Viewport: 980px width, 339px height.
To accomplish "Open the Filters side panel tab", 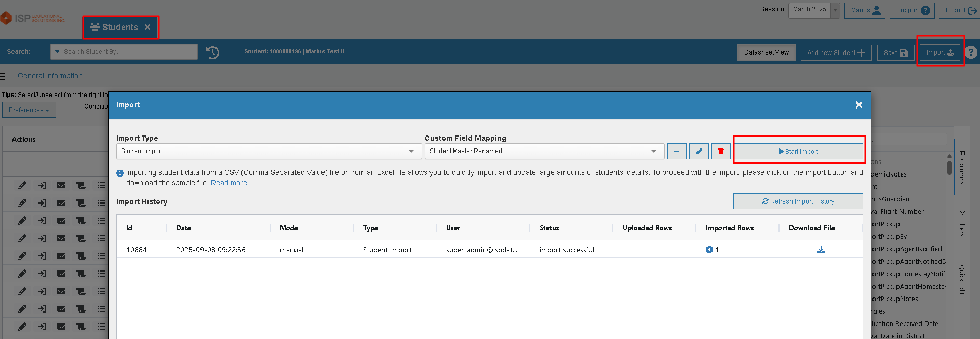I will [x=962, y=223].
